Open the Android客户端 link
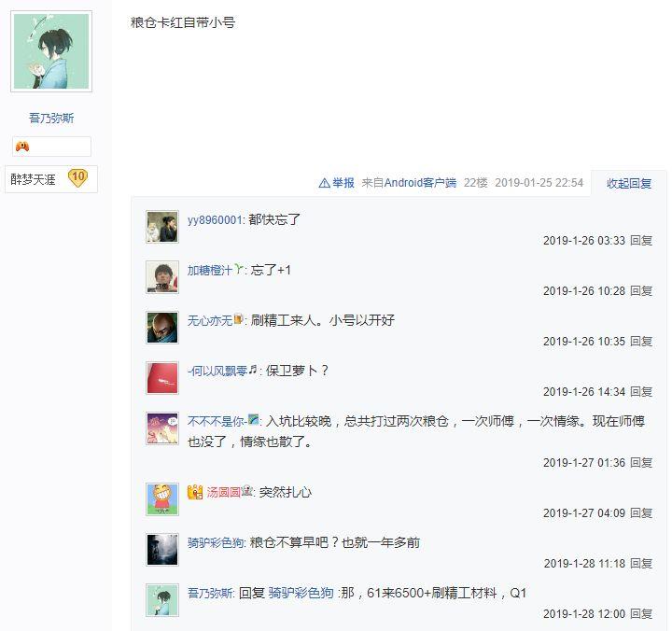672x631 pixels. (420, 183)
